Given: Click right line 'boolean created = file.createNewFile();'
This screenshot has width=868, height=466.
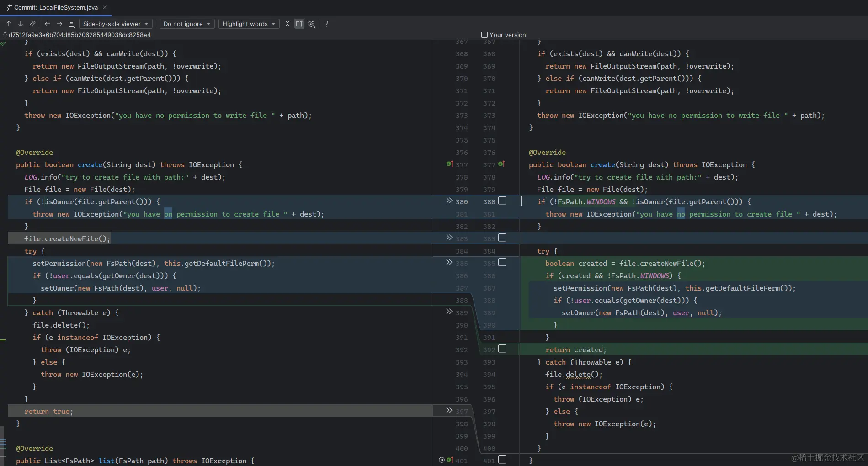Looking at the screenshot, I should (x=625, y=263).
